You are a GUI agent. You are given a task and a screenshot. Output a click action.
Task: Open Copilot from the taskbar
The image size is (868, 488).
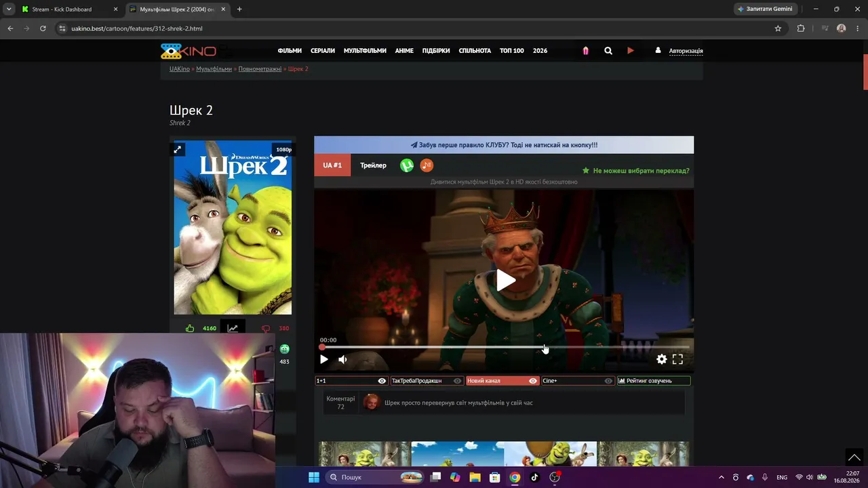tap(455, 477)
